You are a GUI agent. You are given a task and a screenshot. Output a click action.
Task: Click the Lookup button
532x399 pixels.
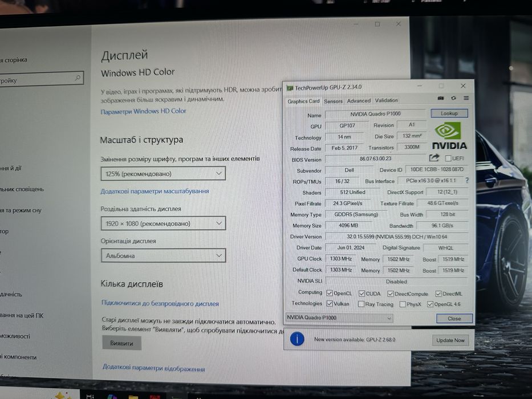pyautogui.click(x=449, y=113)
